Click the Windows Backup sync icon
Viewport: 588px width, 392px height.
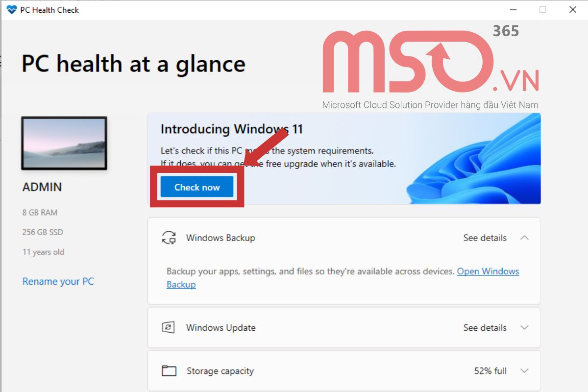coord(169,238)
